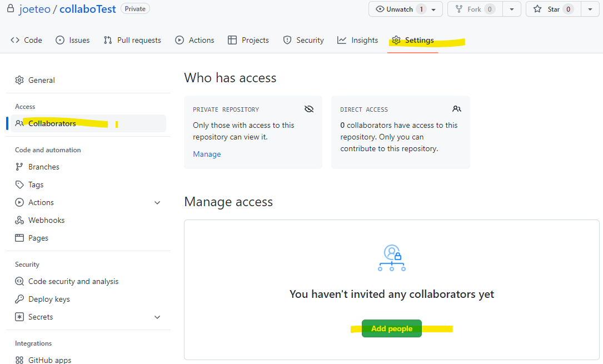Screen dimensions: 603x364
Task: Click the Pages browser icon
Action: [19, 238]
